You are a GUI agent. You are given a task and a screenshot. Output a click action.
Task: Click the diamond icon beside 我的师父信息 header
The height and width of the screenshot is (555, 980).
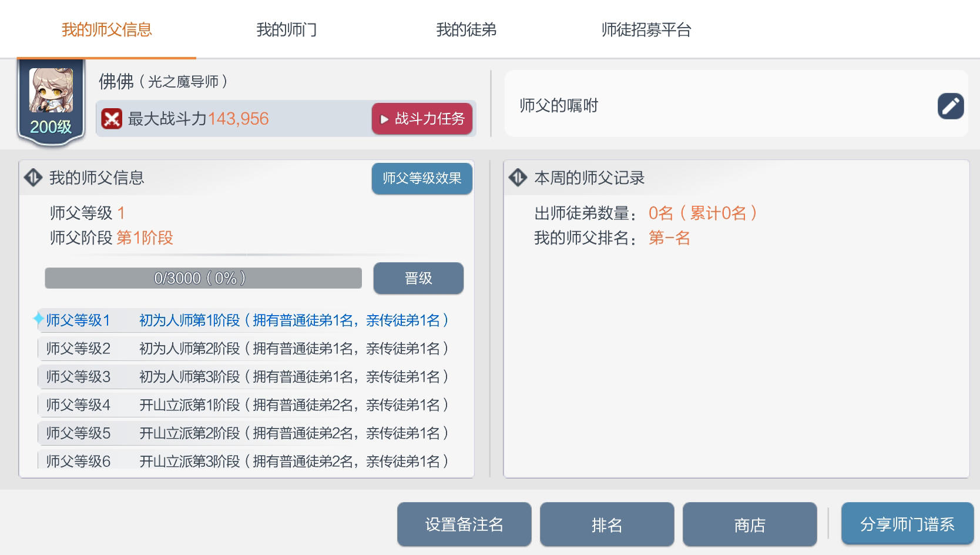pyautogui.click(x=33, y=178)
